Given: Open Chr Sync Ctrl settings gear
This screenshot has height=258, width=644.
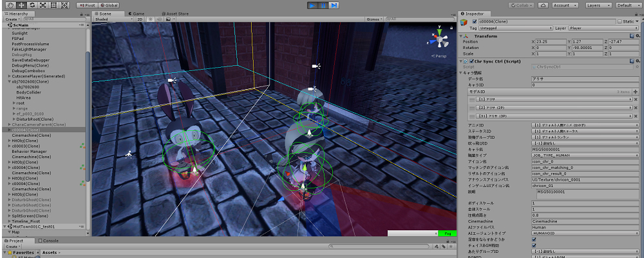Looking at the screenshot, I should click(x=637, y=61).
